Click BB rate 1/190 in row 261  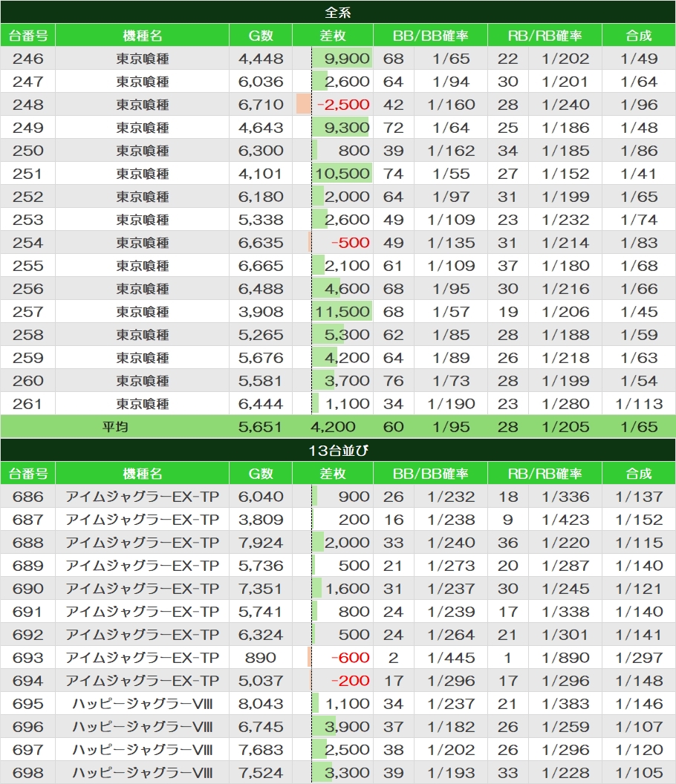[x=451, y=403]
